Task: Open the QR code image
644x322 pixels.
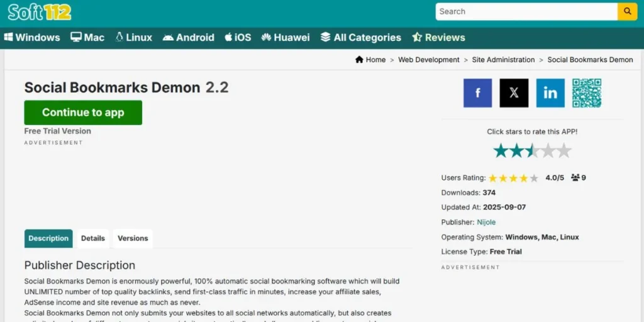Action: (587, 93)
